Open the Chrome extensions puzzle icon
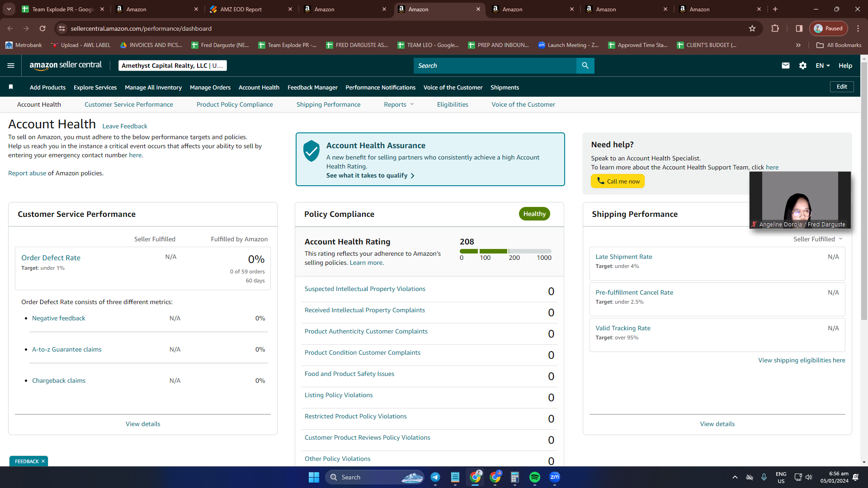This screenshot has height=488, width=868. [775, 28]
